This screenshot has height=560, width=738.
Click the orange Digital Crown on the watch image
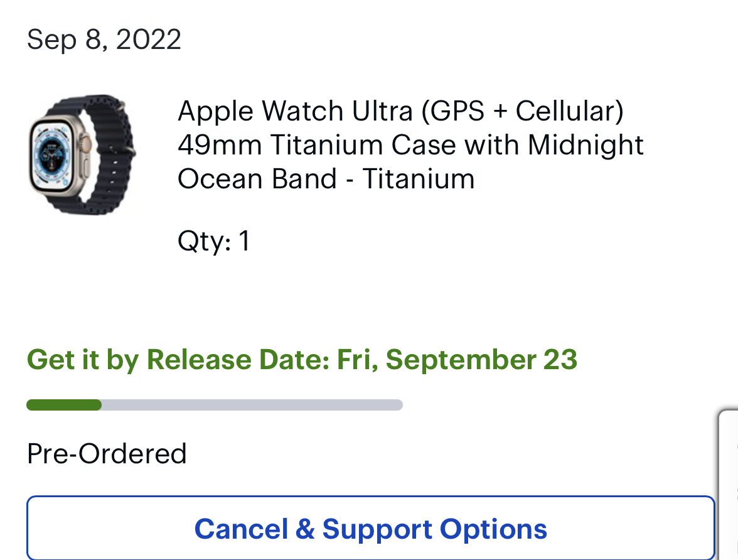click(89, 146)
